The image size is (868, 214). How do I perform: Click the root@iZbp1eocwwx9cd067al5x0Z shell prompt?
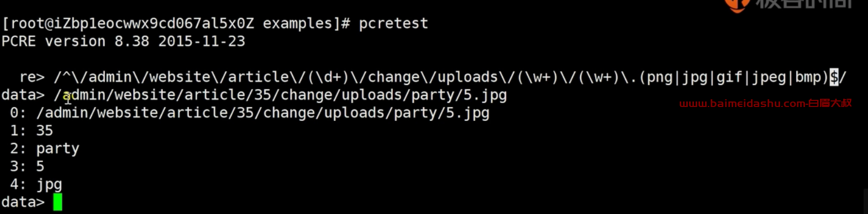176,24
